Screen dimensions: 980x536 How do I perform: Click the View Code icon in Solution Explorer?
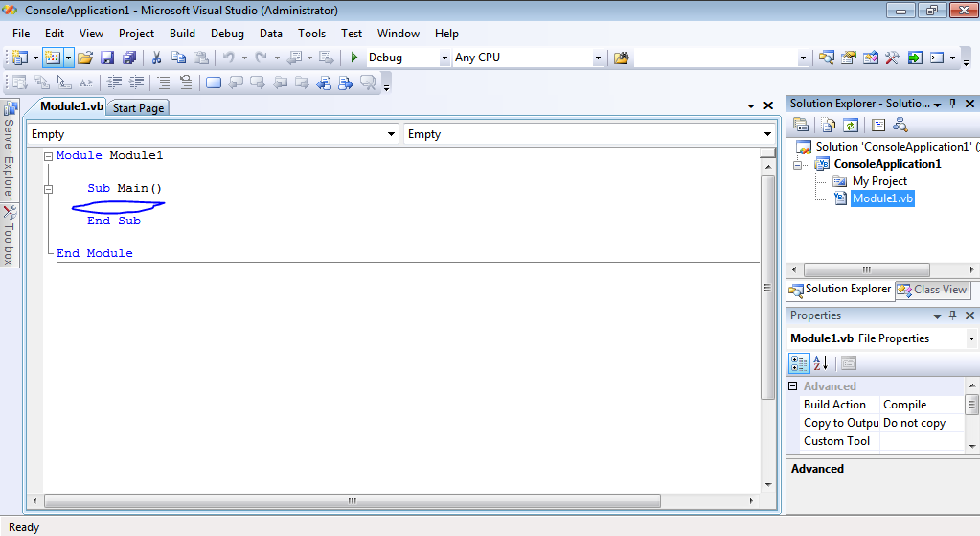878,125
